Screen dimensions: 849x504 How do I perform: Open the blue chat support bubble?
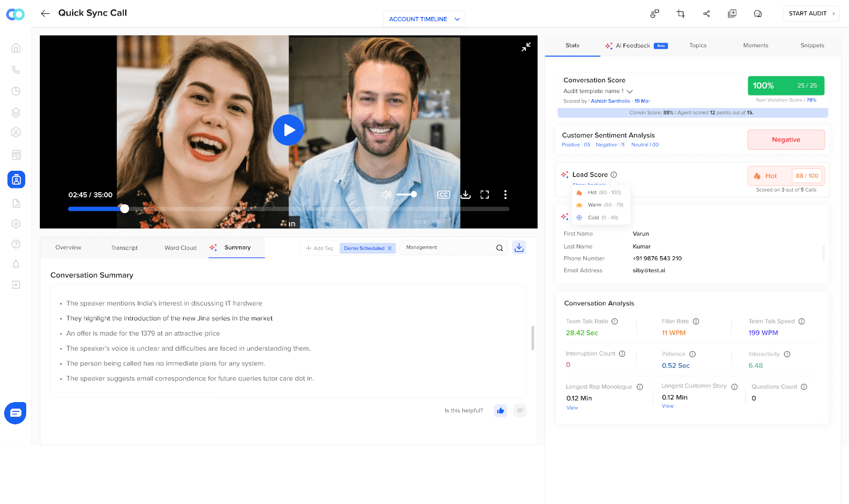[x=15, y=413]
